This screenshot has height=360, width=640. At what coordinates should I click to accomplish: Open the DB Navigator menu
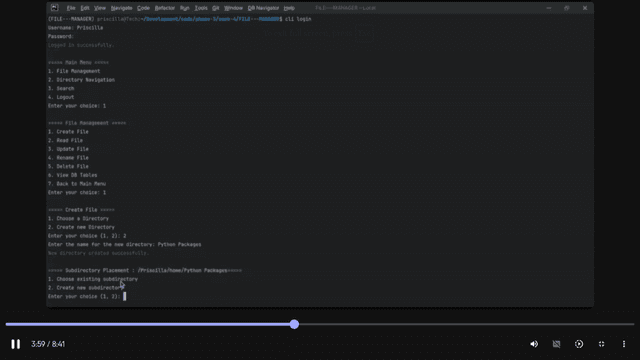[x=263, y=8]
